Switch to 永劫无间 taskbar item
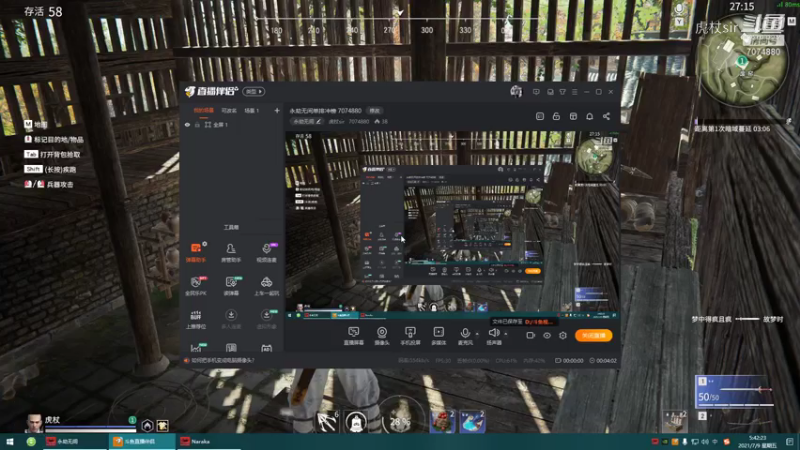Image resolution: width=800 pixels, height=450 pixels. pyautogui.click(x=75, y=441)
